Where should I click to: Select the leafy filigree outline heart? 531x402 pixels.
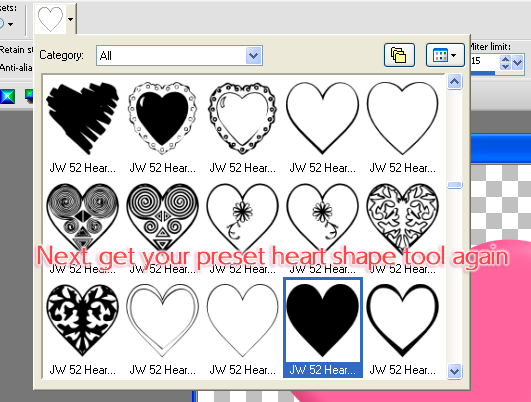tap(403, 218)
